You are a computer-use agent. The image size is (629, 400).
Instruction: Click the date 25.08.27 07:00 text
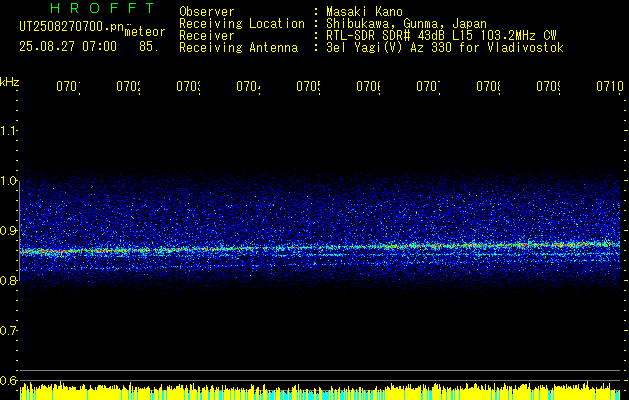coord(68,47)
